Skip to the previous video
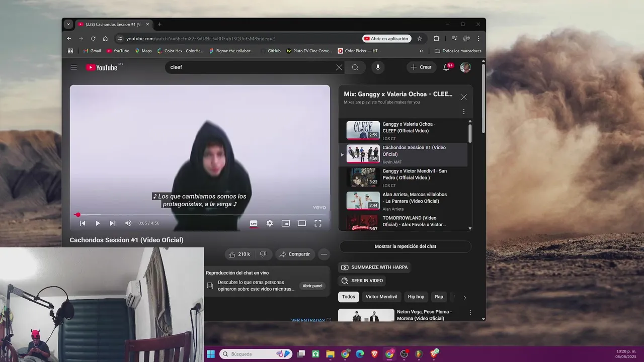This screenshot has width=644, height=362. (83, 223)
